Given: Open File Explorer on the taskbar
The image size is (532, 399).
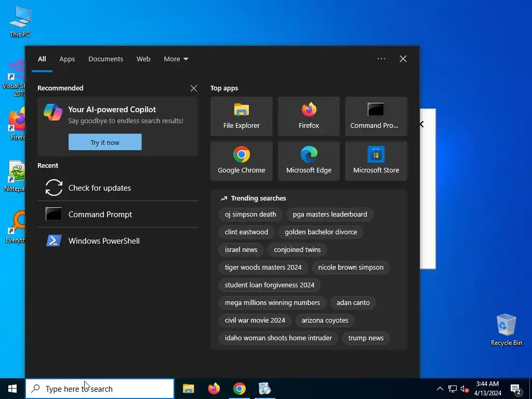Looking at the screenshot, I should [188, 389].
